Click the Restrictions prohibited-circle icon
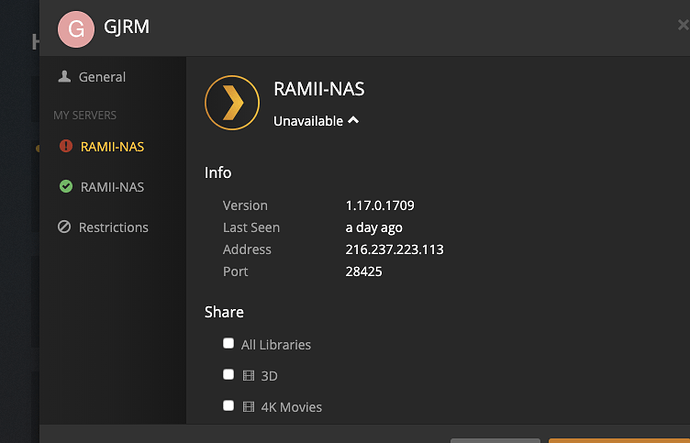 coord(64,227)
